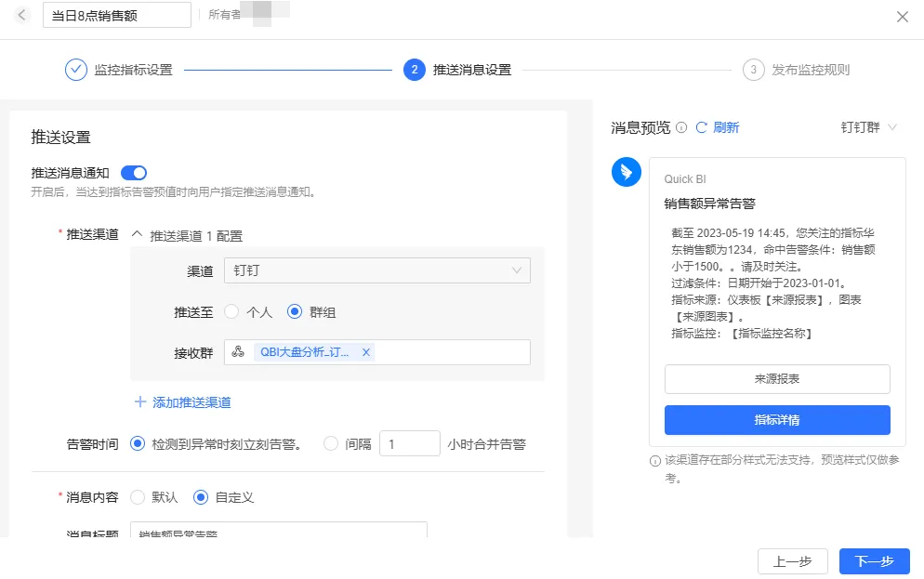Select the 个人 radio option for 推送至

point(232,310)
